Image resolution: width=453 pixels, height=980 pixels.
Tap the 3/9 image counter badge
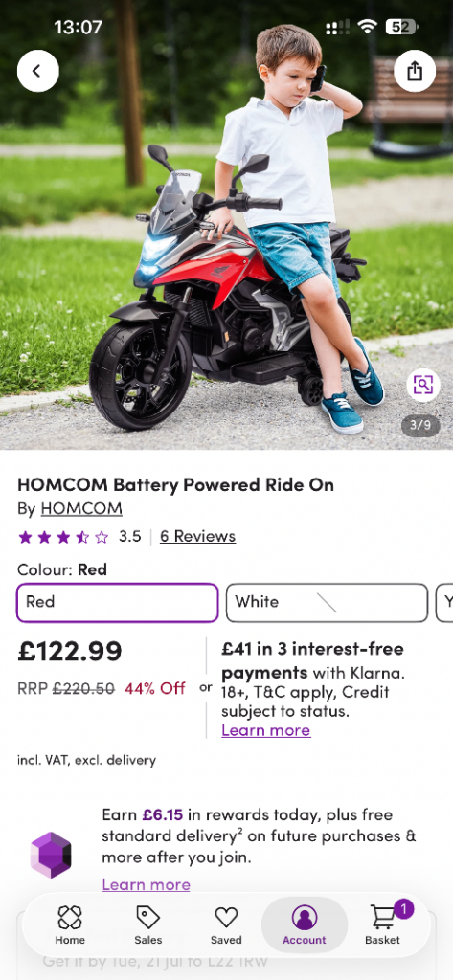(x=420, y=426)
